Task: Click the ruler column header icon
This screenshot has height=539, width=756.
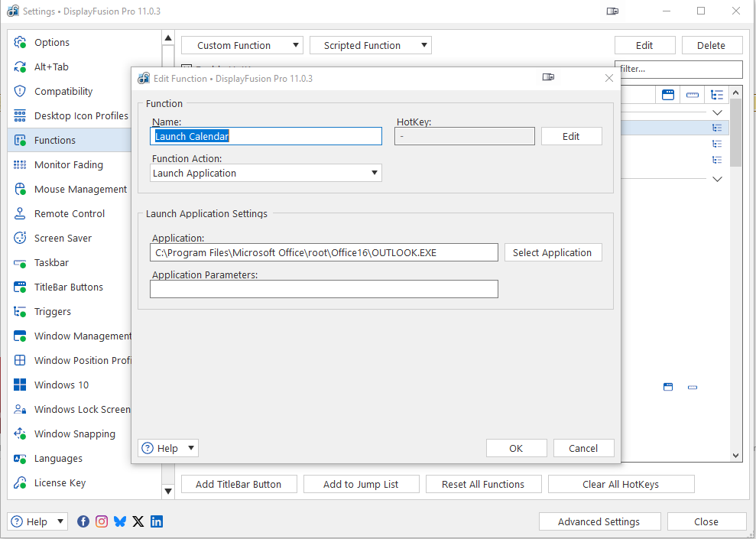Action: click(693, 95)
